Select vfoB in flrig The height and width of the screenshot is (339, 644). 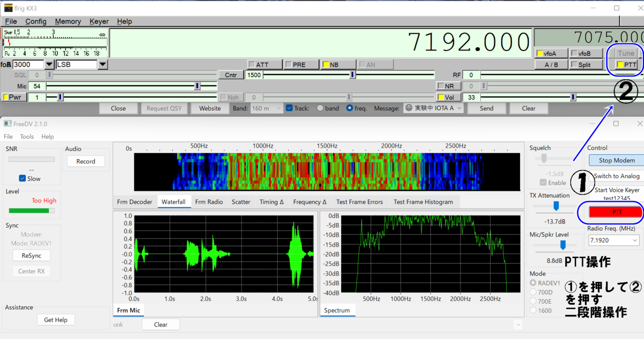(x=586, y=54)
